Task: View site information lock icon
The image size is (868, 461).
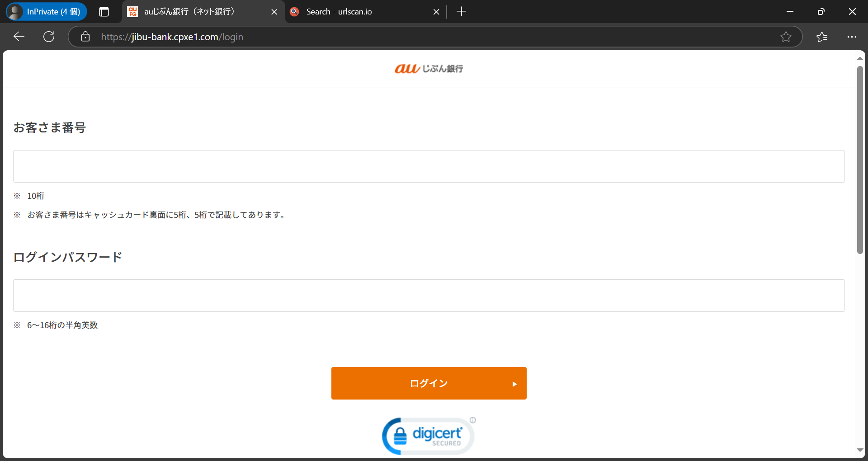Action: (85, 37)
